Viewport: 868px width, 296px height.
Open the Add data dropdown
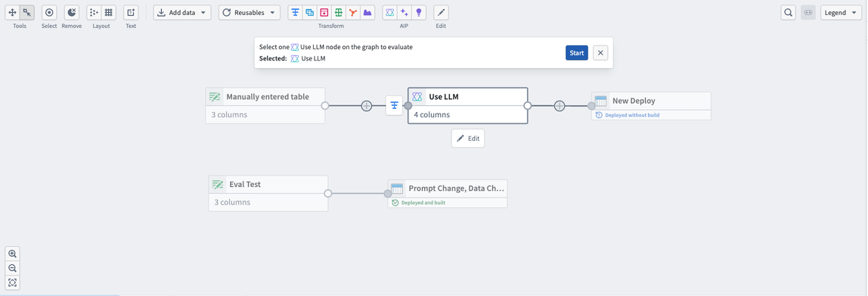point(182,12)
